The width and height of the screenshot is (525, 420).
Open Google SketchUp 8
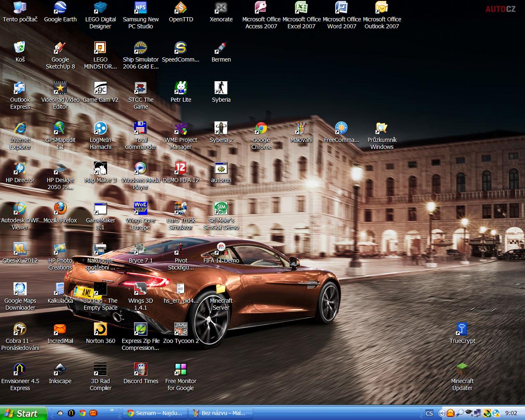(60, 47)
